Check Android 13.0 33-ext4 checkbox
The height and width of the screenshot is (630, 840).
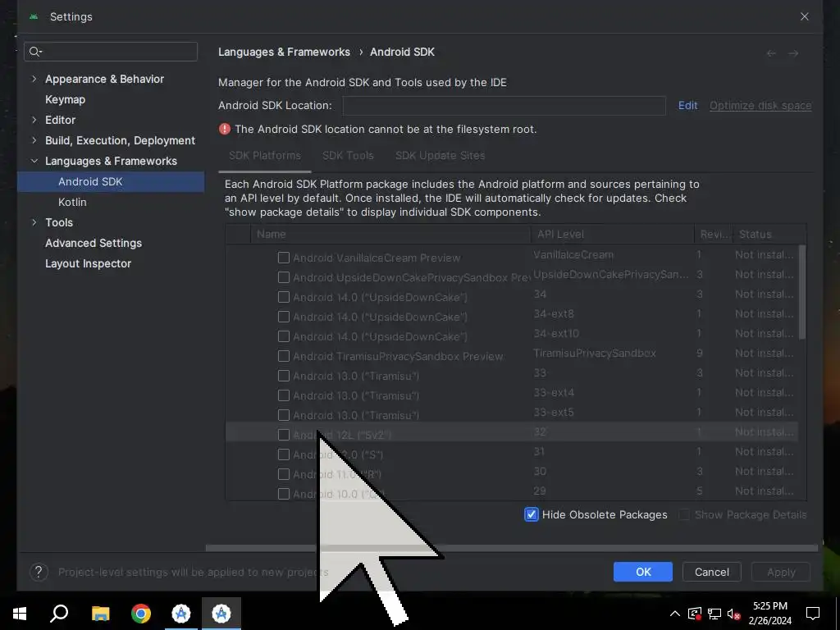click(284, 395)
